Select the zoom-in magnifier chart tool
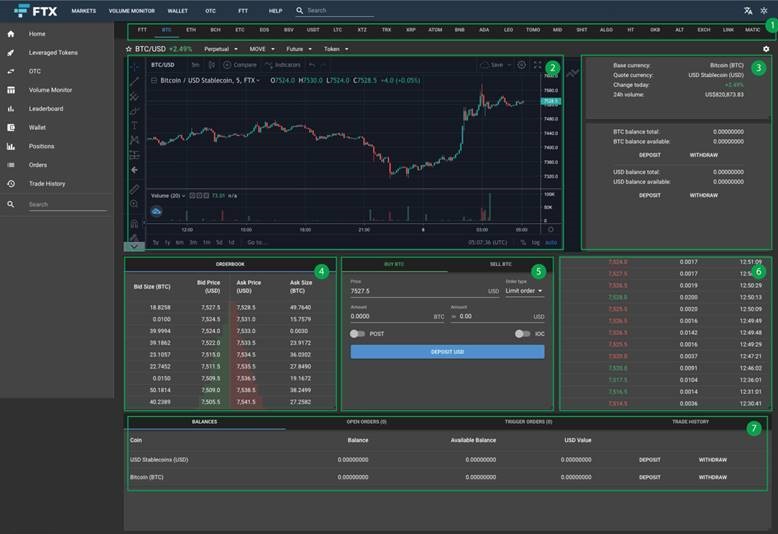Image resolution: width=778 pixels, height=534 pixels. pyautogui.click(x=134, y=204)
